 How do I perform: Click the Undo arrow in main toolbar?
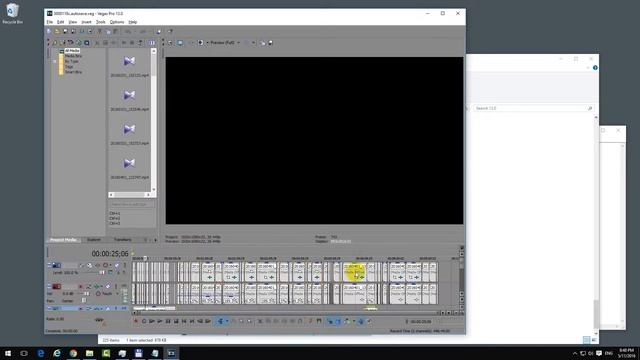[128, 31]
